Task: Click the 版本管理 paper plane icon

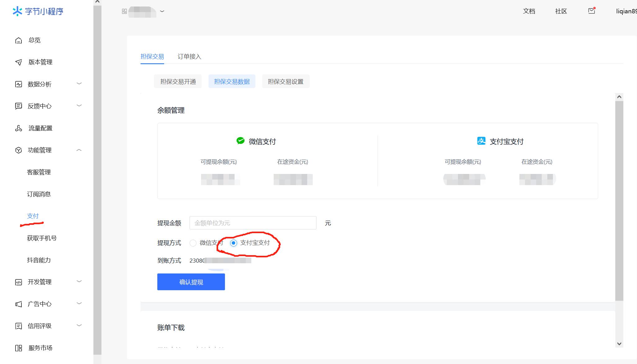Action: click(19, 62)
